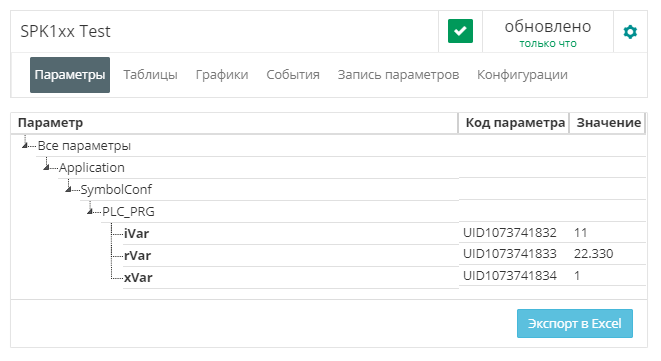Collapse the SymbolConf tree node

click(68, 189)
